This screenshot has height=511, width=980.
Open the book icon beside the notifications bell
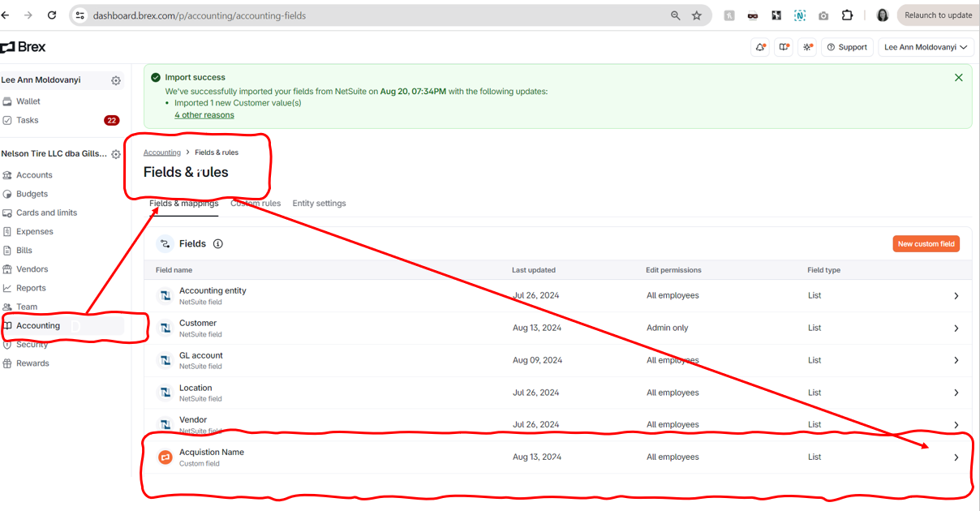tap(784, 47)
